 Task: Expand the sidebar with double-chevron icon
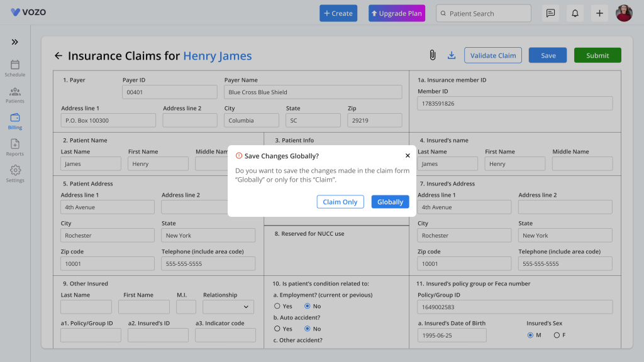(x=15, y=42)
